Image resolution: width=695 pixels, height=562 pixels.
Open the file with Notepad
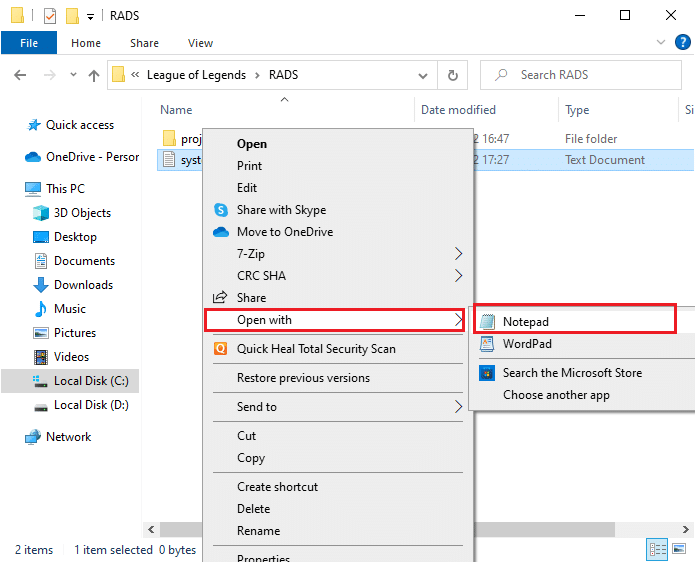[x=575, y=321]
